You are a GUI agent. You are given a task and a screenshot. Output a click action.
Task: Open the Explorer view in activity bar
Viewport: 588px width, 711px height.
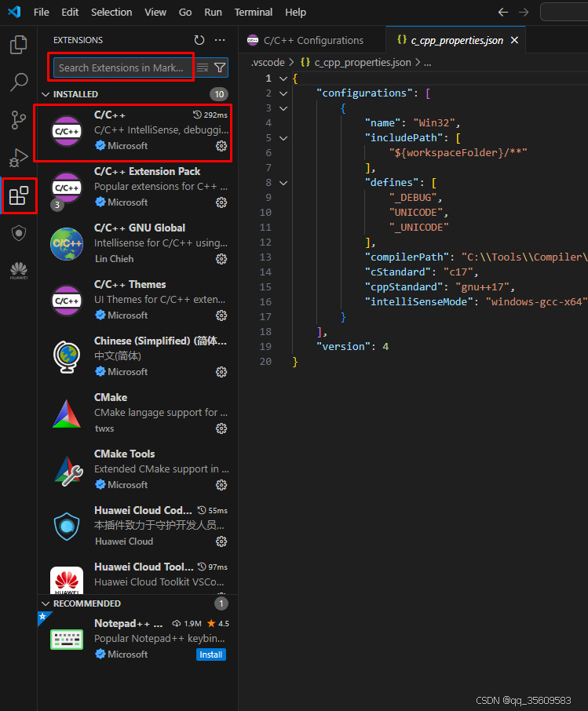pyautogui.click(x=19, y=45)
